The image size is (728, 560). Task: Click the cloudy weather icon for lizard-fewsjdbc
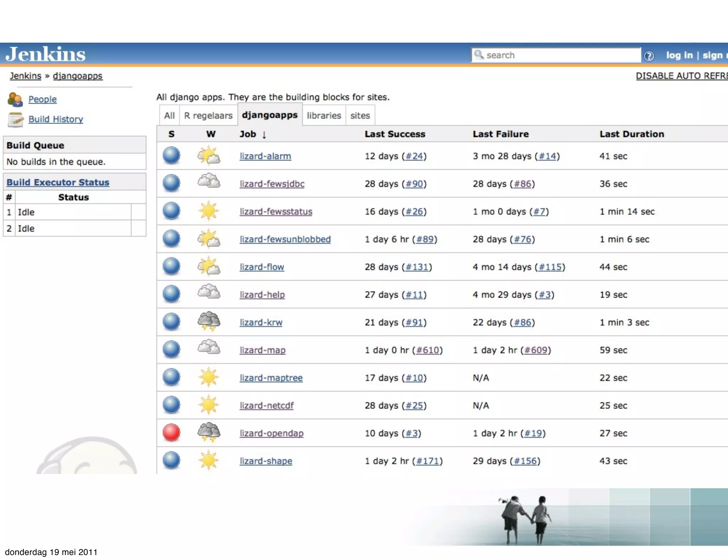click(209, 181)
